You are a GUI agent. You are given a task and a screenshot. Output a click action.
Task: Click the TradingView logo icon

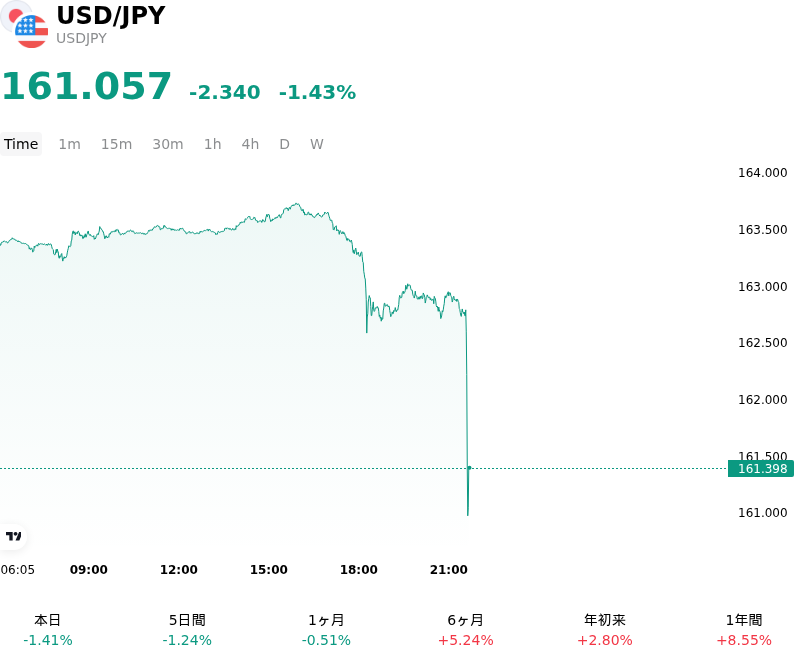pyautogui.click(x=13, y=536)
